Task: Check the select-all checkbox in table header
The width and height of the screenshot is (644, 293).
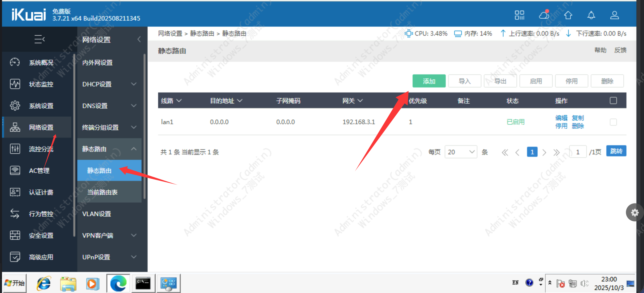Action: coord(613,101)
